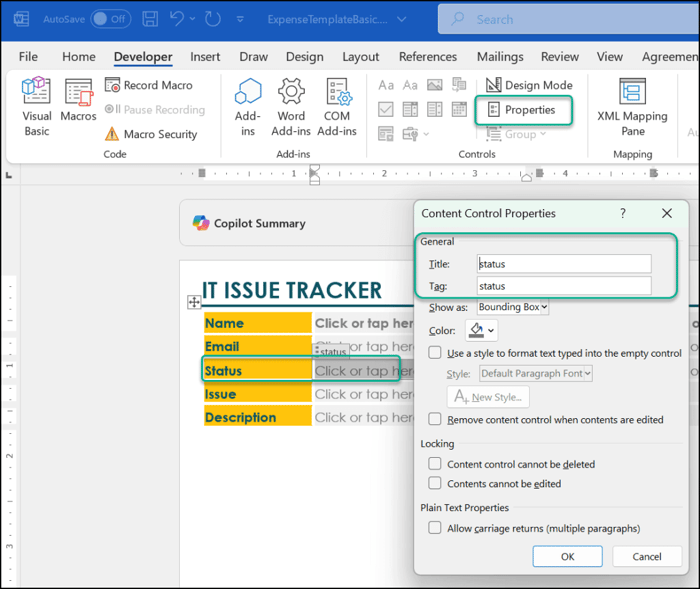Enable 'Allow carriage returns' option
Screen dimensions: 700x589
pos(435,528)
